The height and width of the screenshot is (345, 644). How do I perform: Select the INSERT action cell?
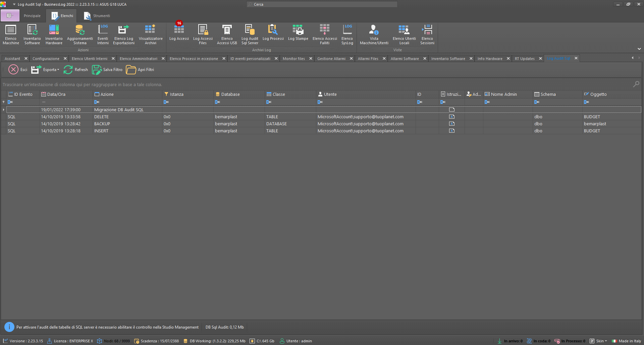[127, 131]
